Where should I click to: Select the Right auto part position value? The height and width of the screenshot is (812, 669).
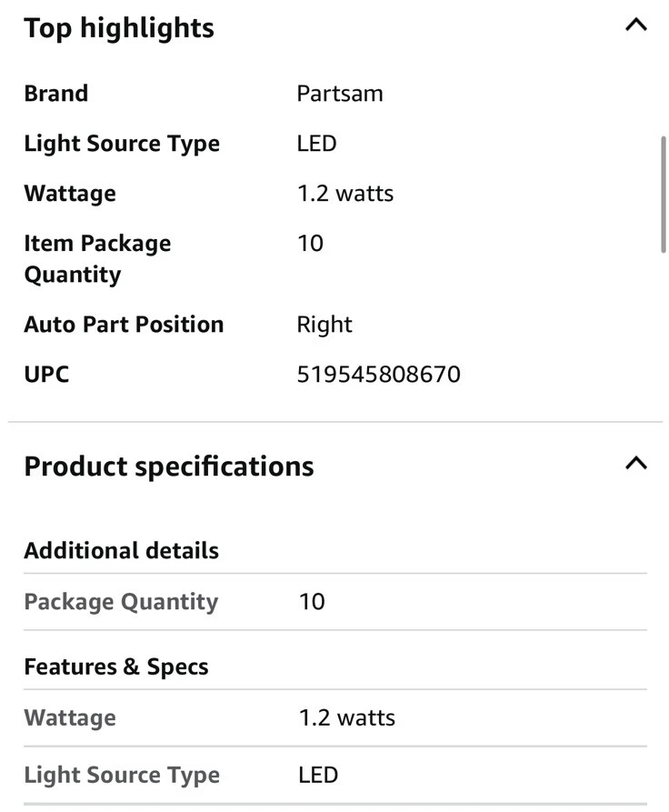[x=325, y=325]
